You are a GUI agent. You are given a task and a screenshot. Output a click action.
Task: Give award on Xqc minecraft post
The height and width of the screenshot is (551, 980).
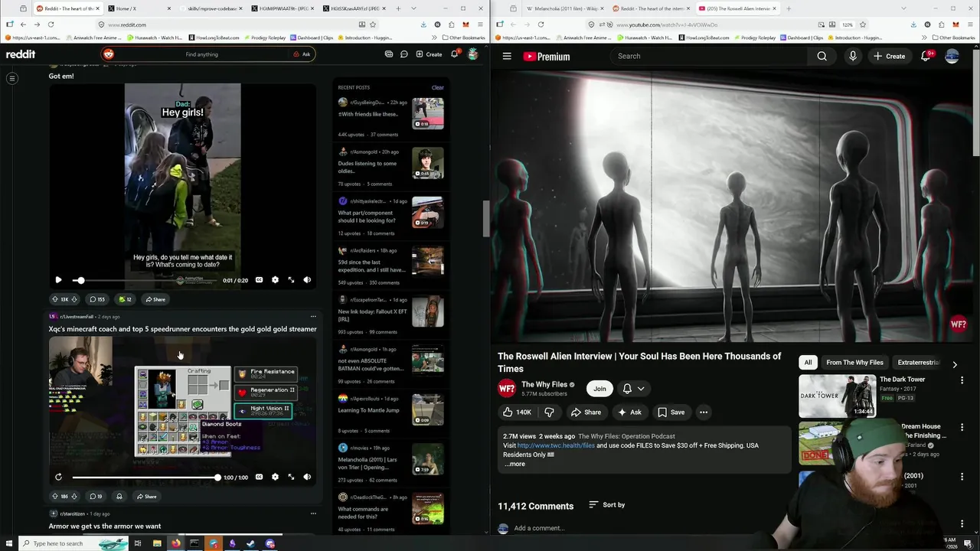119,497
